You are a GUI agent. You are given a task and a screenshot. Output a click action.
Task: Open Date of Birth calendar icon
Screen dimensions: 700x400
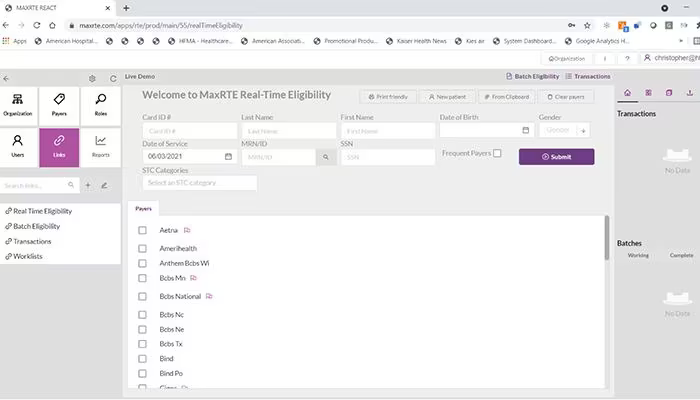click(525, 130)
